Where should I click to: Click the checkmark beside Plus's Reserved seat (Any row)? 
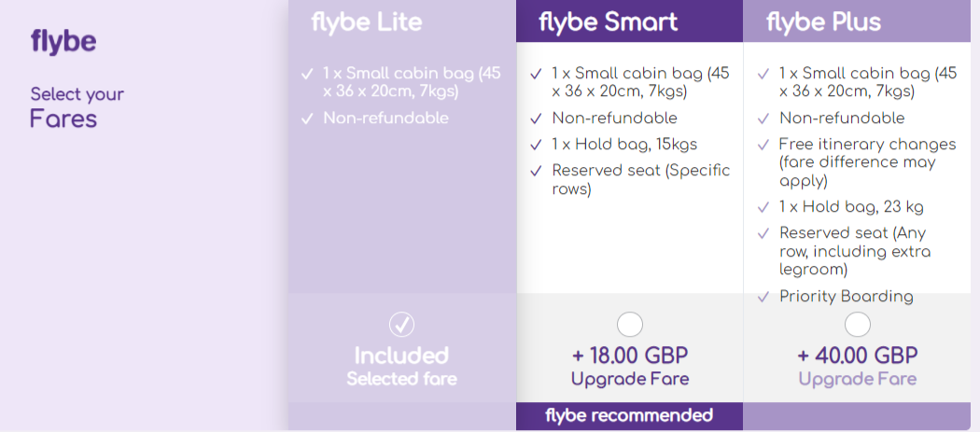(763, 233)
